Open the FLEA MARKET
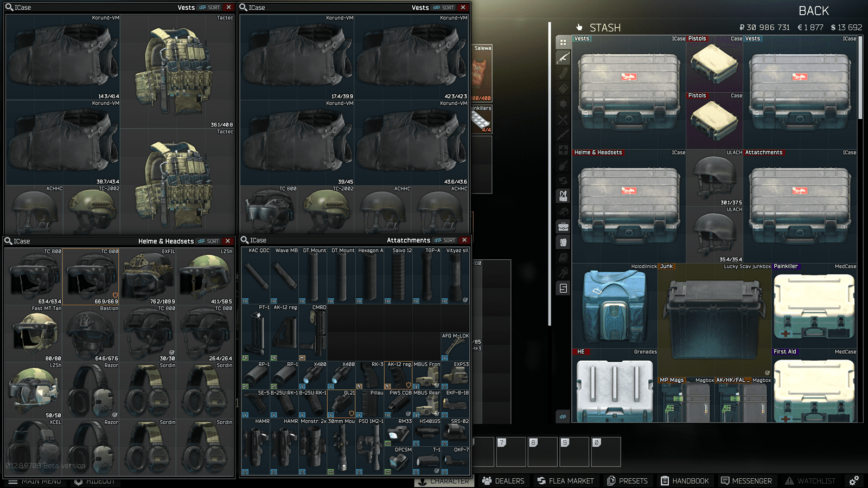This screenshot has width=868, height=488. pos(566,481)
